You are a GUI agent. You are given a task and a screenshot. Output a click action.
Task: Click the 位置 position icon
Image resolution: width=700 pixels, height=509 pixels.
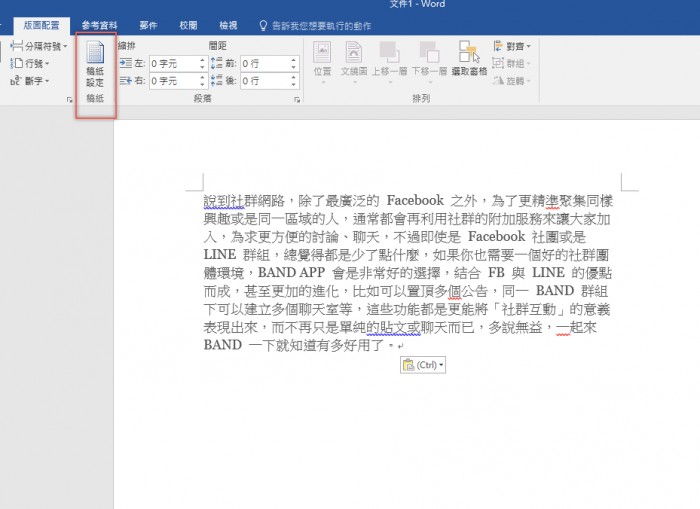coord(322,59)
